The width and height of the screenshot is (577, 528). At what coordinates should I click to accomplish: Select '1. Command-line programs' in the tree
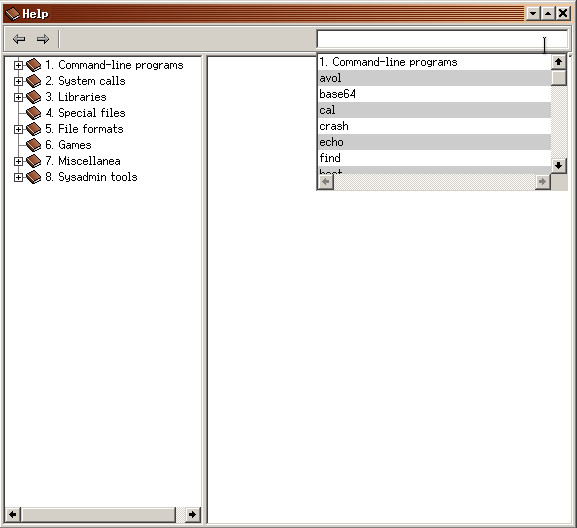pyautogui.click(x=114, y=65)
